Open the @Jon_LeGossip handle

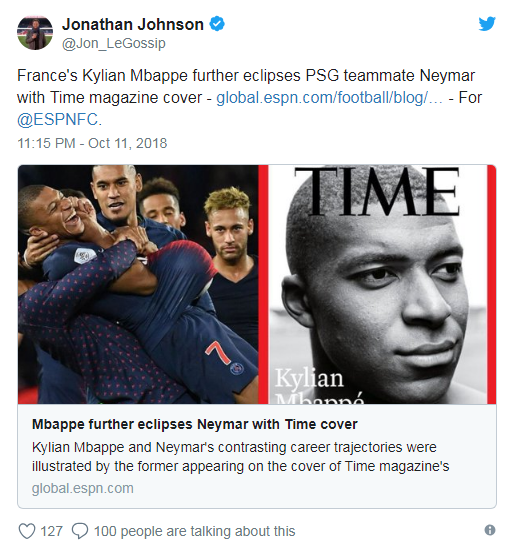113,43
